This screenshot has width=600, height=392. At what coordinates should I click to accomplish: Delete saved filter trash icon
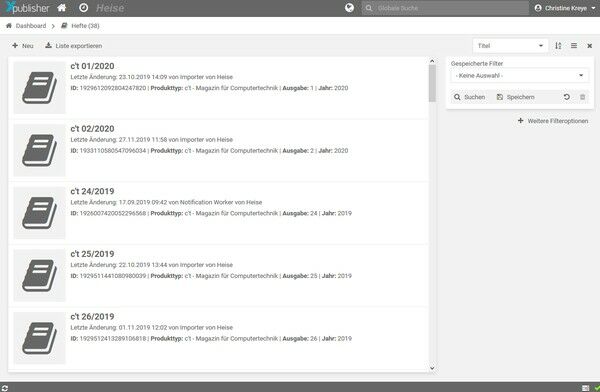[582, 97]
